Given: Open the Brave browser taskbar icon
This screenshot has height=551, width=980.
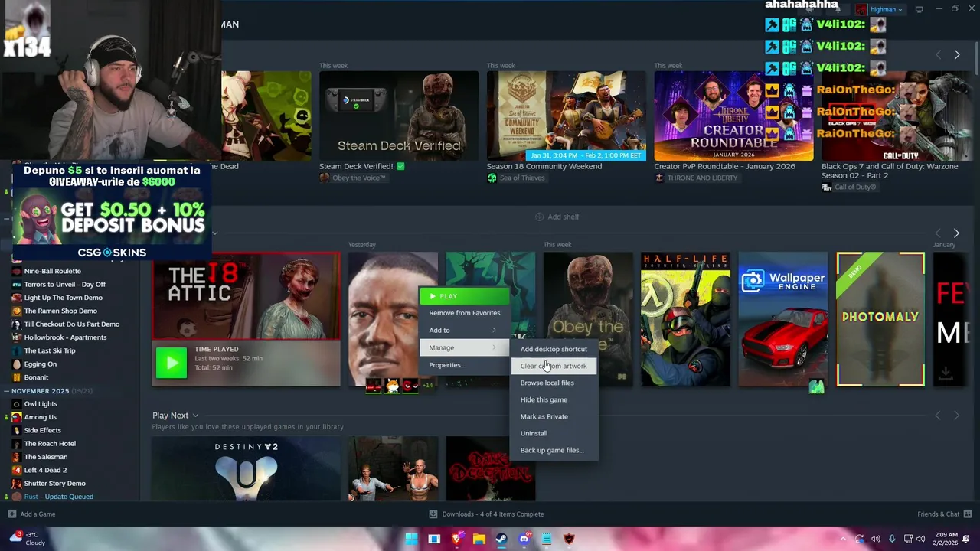Looking at the screenshot, I should point(456,539).
